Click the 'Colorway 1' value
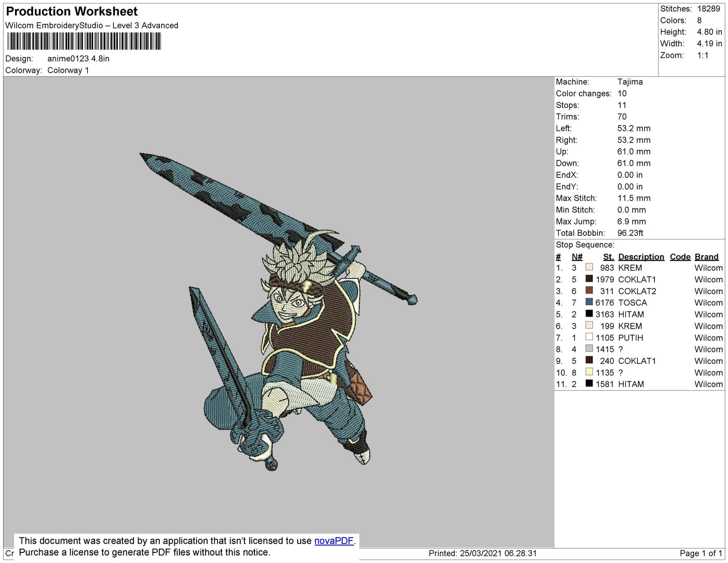 click(x=68, y=71)
